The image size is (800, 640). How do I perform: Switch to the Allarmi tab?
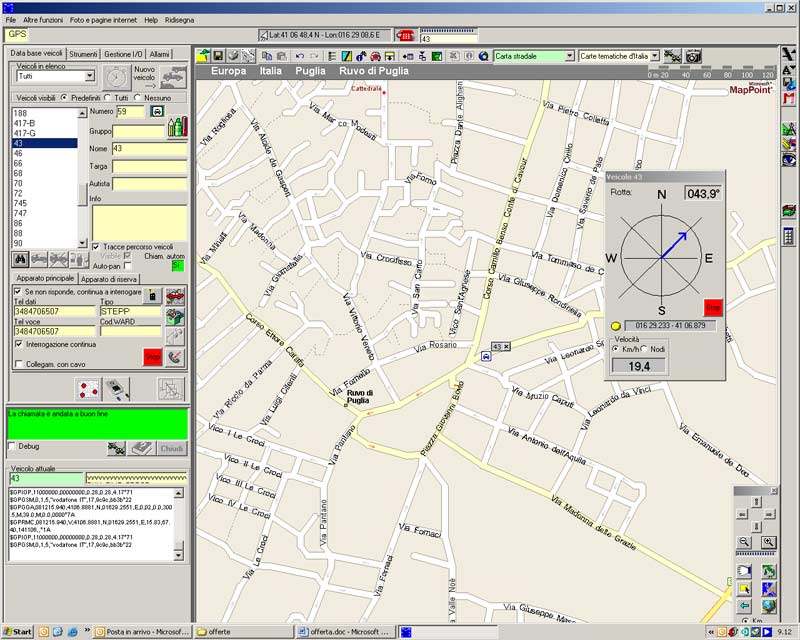point(159,54)
